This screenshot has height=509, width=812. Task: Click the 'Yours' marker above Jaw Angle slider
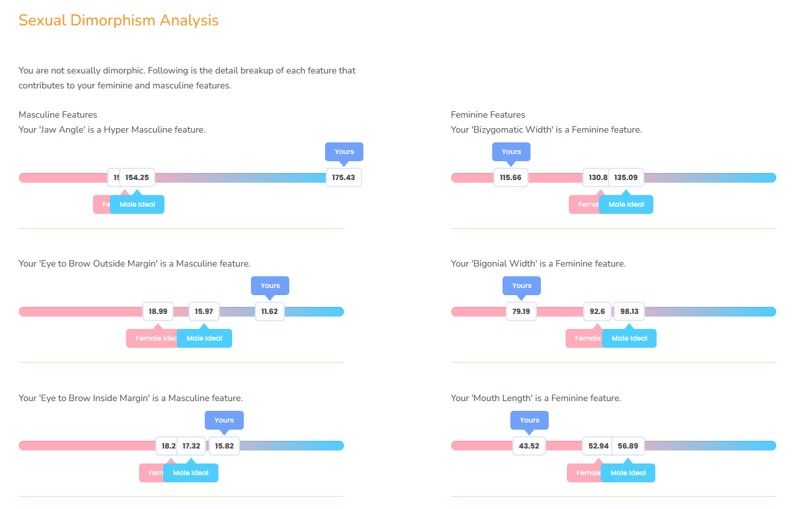tap(344, 151)
